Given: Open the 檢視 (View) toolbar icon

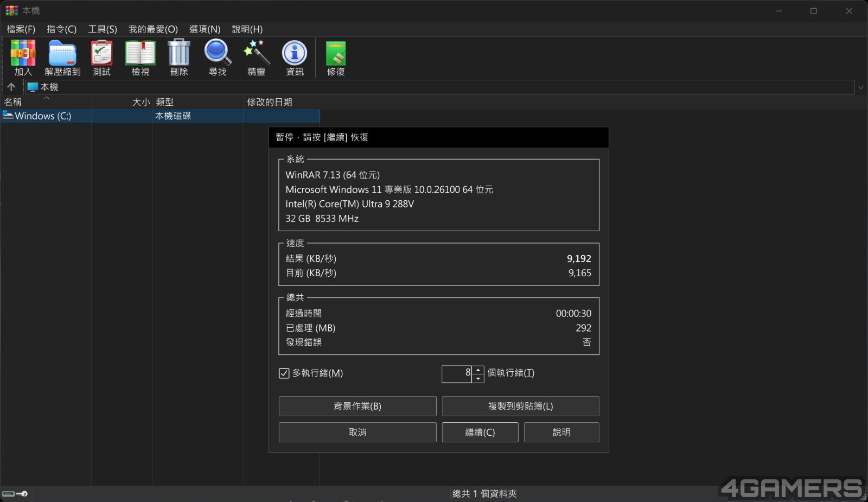Looking at the screenshot, I should 140,57.
